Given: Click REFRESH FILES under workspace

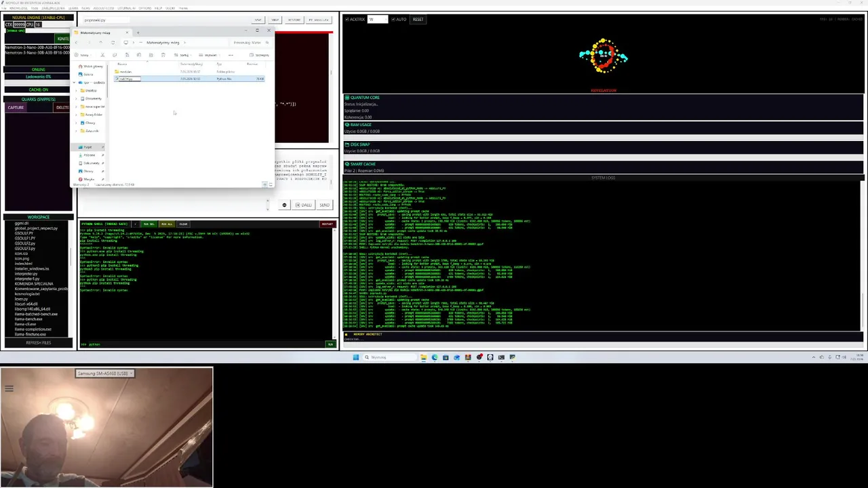Looking at the screenshot, I should pyautogui.click(x=39, y=343).
